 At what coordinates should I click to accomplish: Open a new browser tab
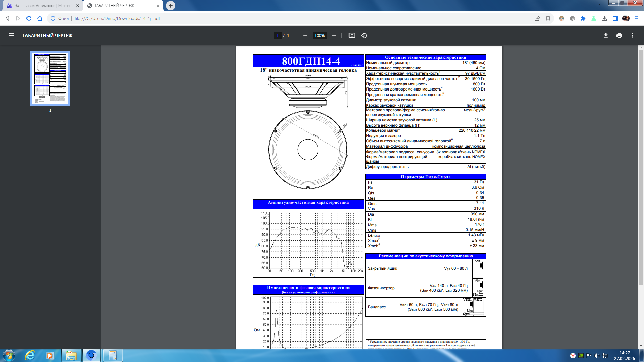click(171, 6)
